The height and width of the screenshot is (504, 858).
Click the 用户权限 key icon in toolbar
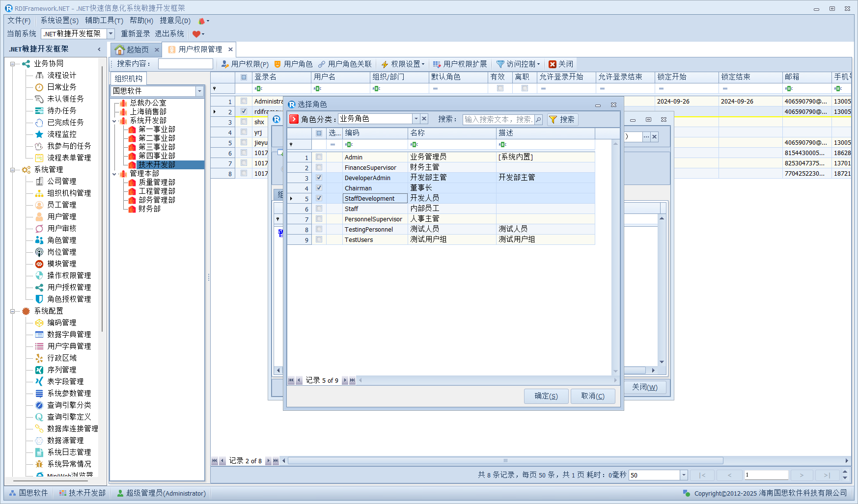point(225,64)
